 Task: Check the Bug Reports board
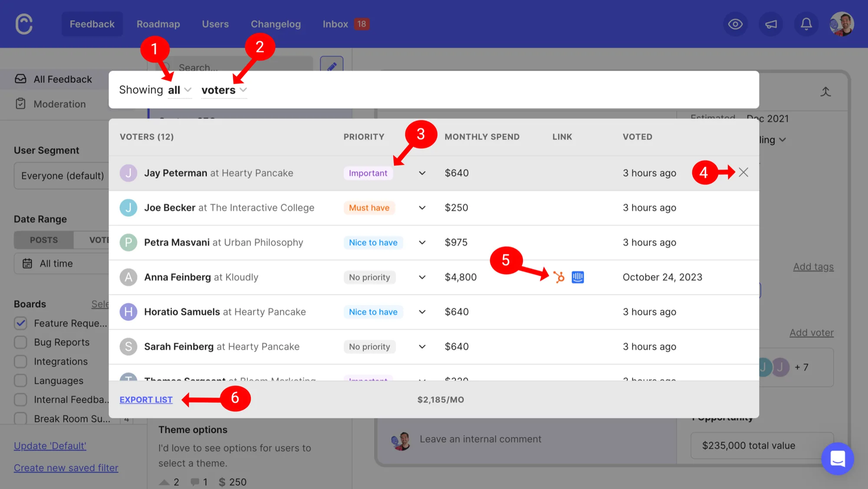point(20,342)
